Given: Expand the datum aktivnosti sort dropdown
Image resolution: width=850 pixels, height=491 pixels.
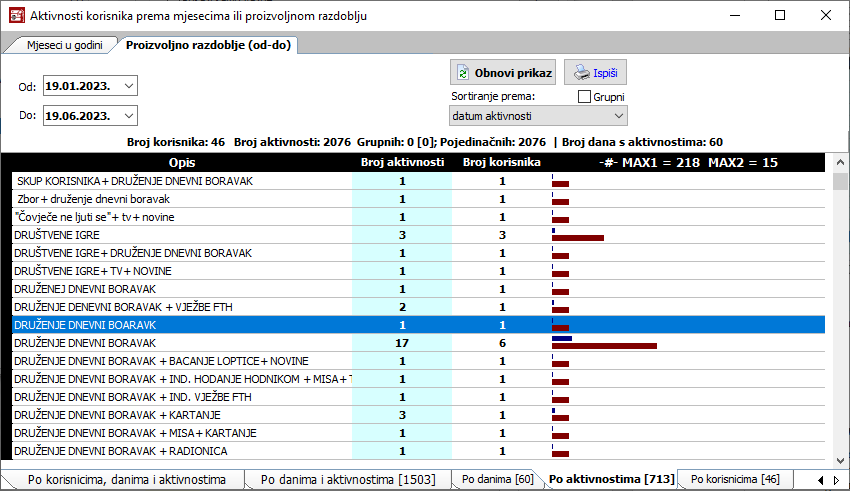Looking at the screenshot, I should tap(618, 117).
